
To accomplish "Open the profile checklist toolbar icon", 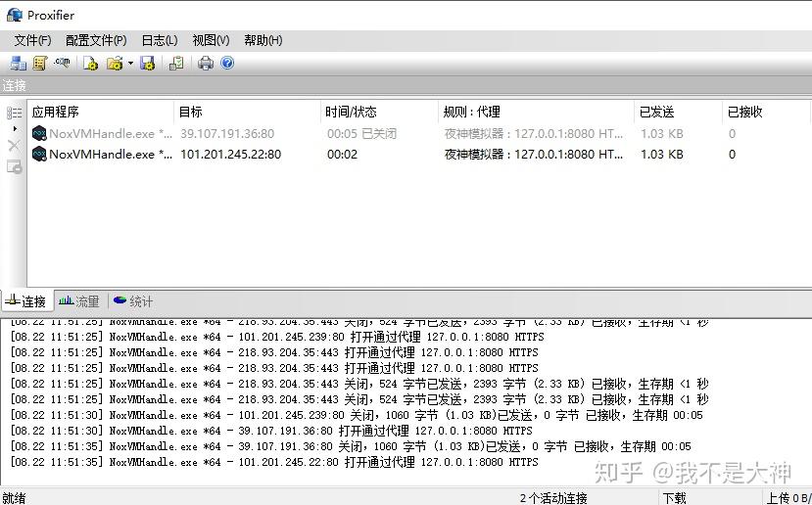I will pyautogui.click(x=176, y=63).
